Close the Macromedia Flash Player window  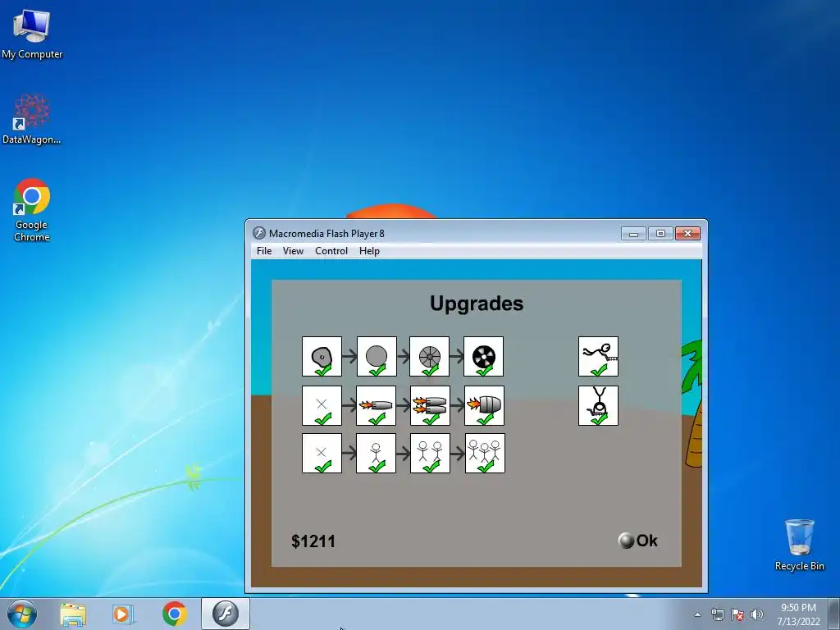point(688,234)
